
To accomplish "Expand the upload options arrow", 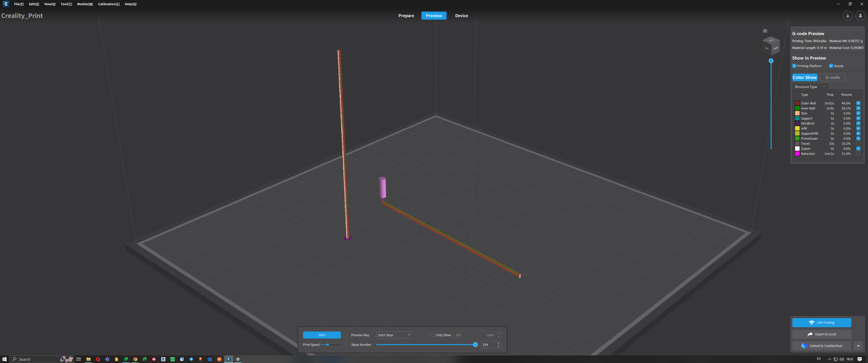I will [x=858, y=346].
